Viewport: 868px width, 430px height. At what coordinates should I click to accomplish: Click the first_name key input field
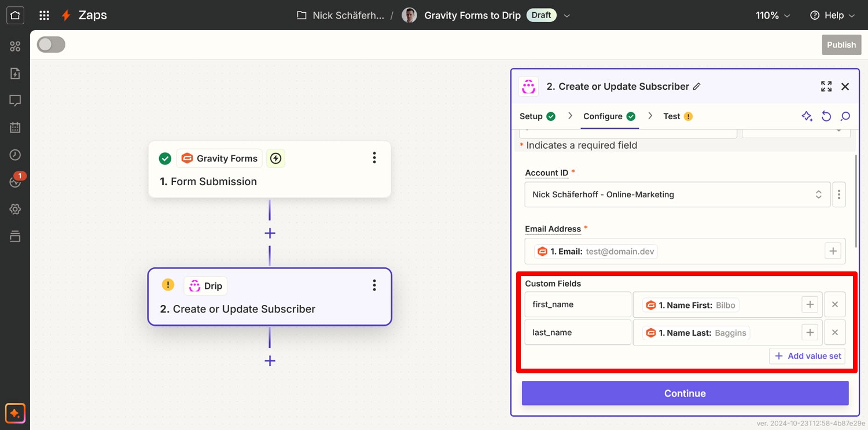[578, 304]
